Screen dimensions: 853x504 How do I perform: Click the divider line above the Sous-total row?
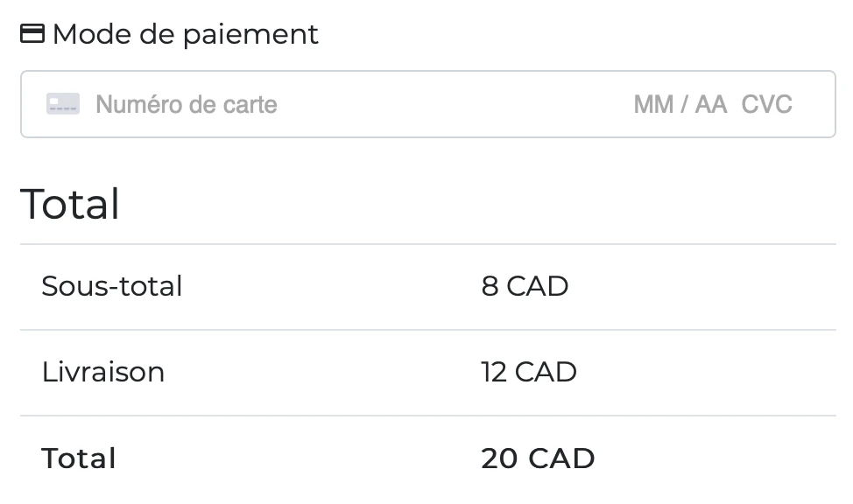coord(427,244)
